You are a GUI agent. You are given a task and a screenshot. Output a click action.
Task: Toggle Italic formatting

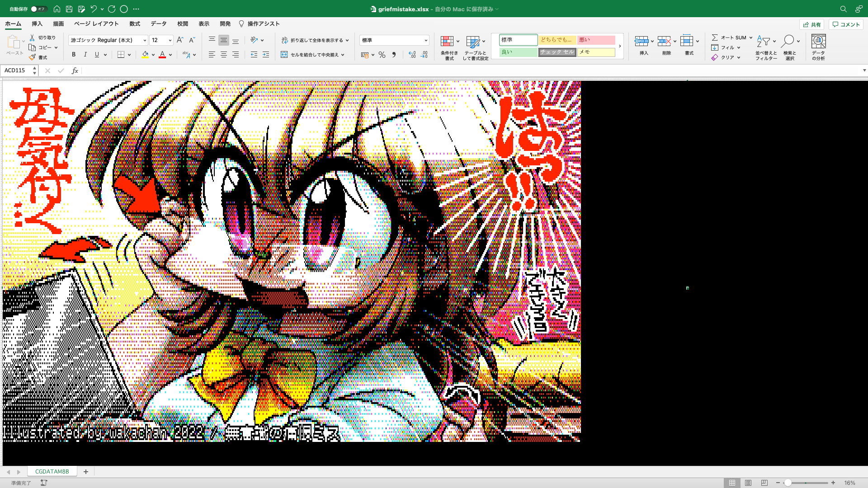85,55
